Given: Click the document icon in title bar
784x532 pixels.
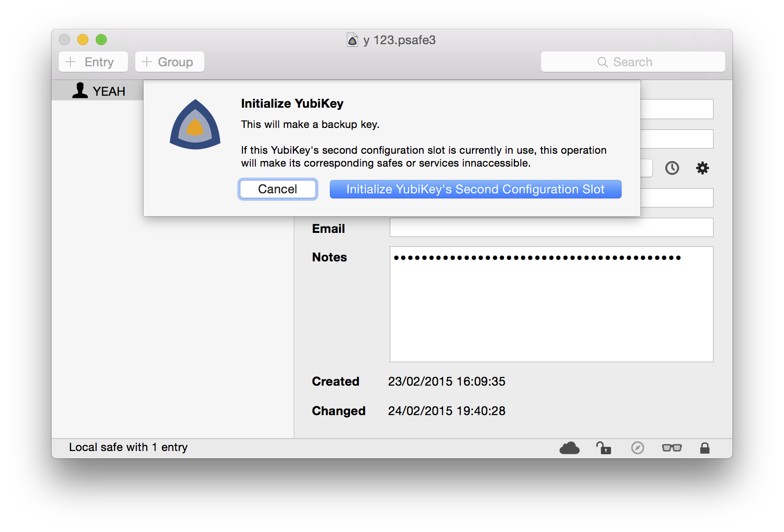Looking at the screenshot, I should point(352,40).
